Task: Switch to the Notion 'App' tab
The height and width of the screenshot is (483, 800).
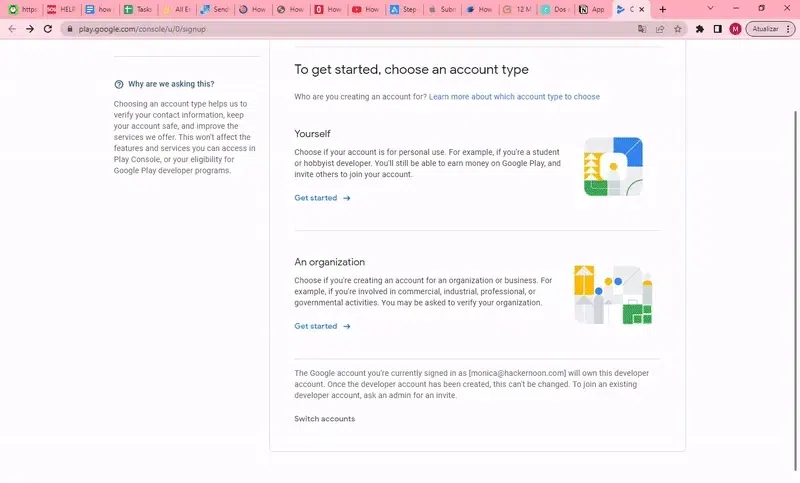Action: coord(592,9)
